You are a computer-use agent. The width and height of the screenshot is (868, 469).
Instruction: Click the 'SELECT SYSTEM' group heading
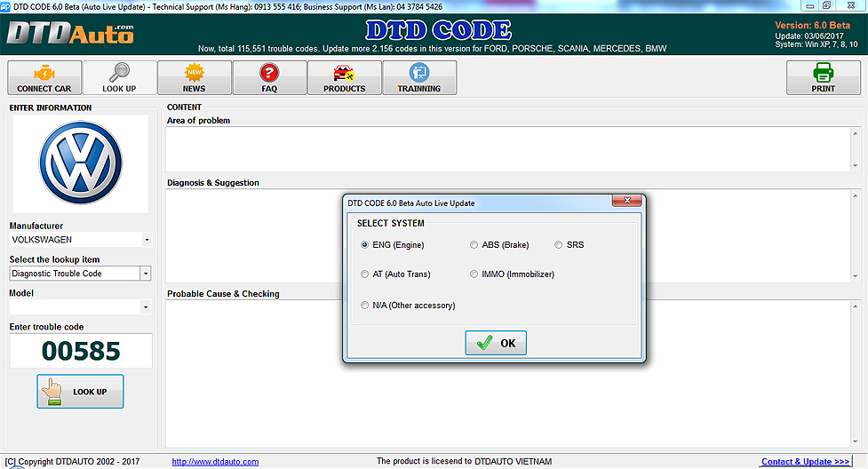coord(390,223)
